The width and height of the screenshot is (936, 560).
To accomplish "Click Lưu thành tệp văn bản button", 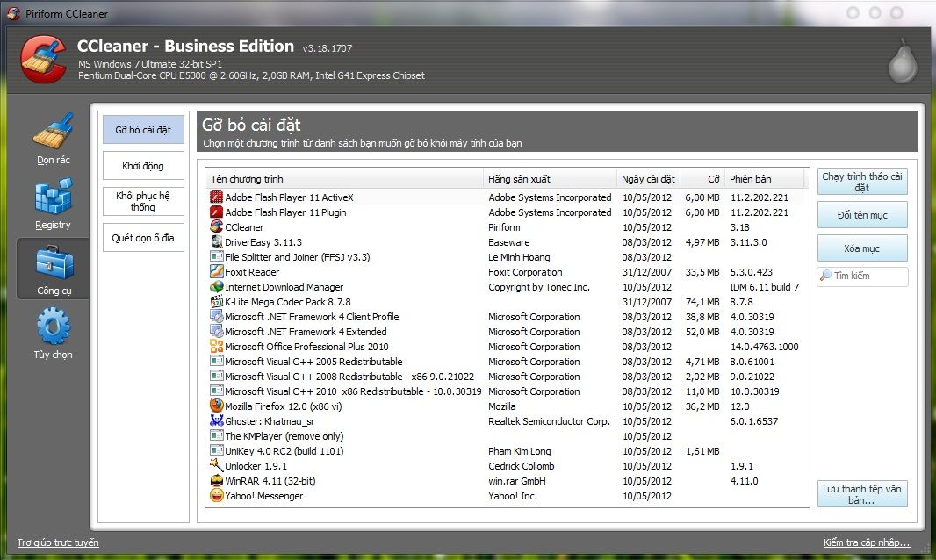I will coord(862,494).
